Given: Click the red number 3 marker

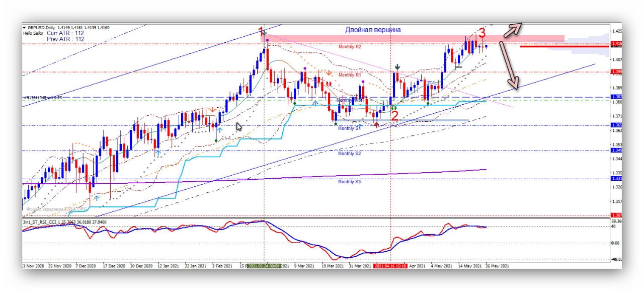Looking at the screenshot, I should [x=481, y=33].
